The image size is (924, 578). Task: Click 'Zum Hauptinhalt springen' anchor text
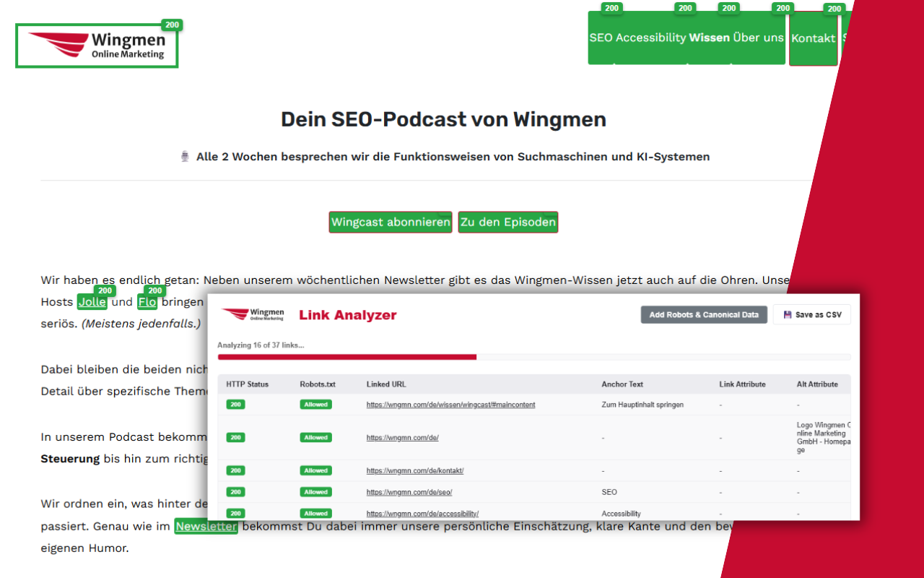pos(642,405)
